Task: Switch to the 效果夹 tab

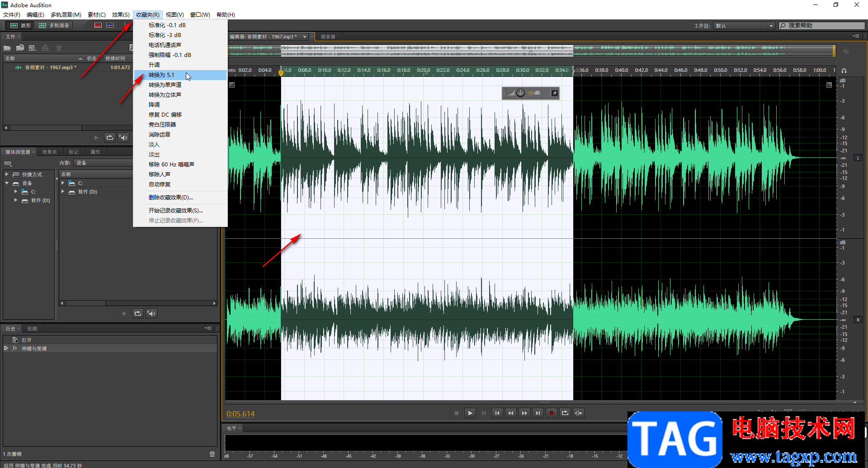Action: (x=50, y=152)
